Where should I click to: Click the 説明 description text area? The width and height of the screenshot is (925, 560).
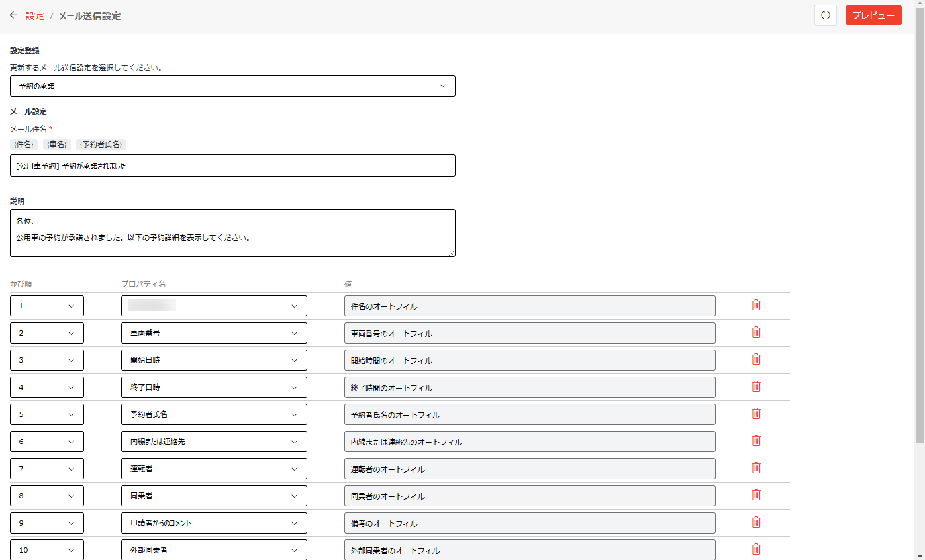232,233
